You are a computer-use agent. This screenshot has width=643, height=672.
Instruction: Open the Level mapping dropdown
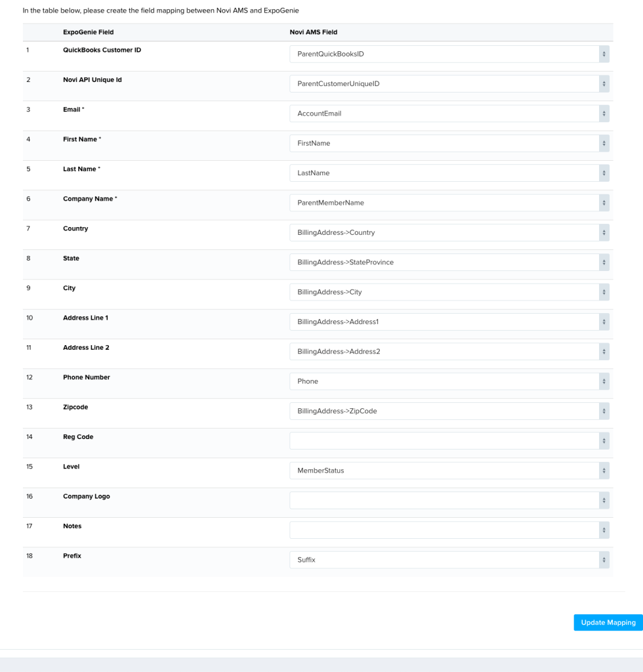[x=449, y=471]
